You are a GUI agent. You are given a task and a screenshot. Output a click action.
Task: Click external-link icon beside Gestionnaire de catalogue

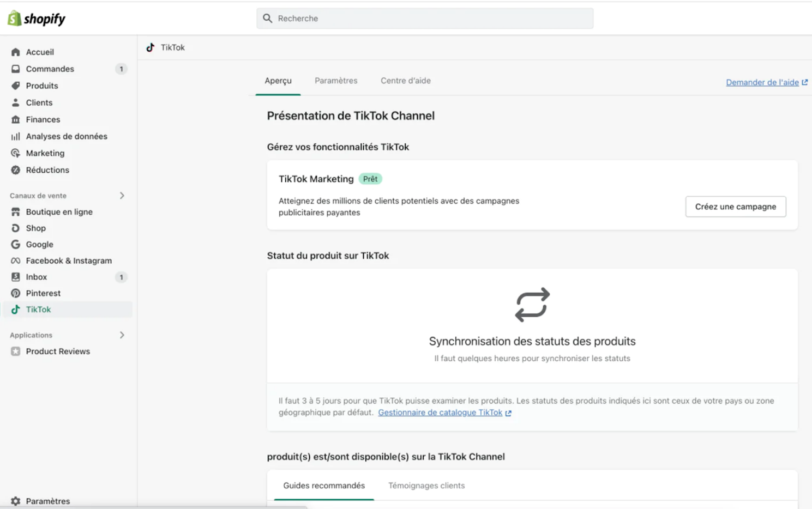point(508,413)
